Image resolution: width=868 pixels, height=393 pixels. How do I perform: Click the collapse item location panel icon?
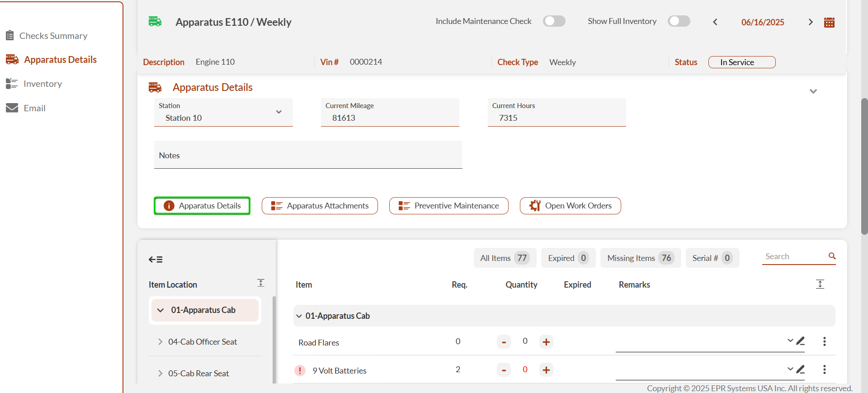(x=156, y=259)
